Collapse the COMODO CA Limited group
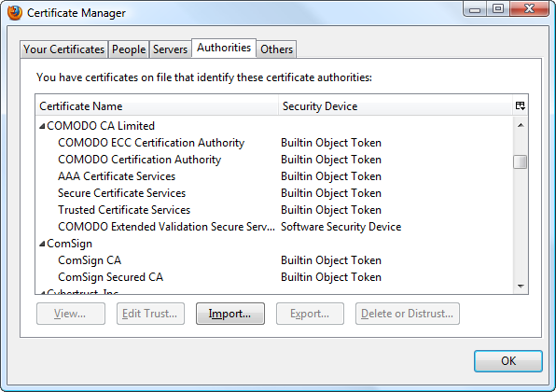Viewport: 556px width, 392px height. coord(42,126)
